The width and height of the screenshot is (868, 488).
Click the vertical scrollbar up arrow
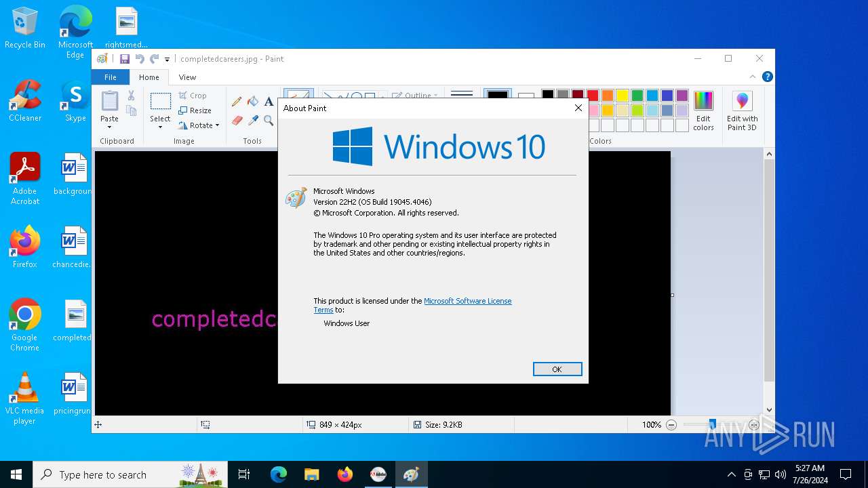(769, 155)
